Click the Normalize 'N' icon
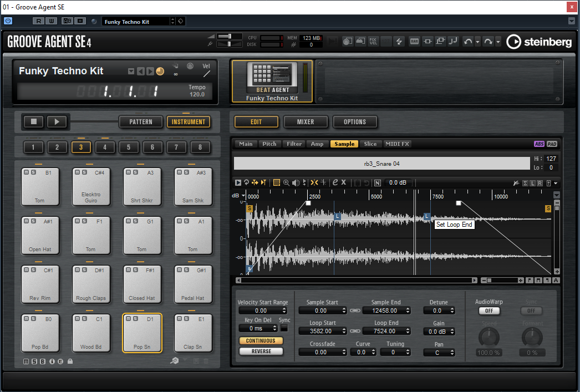580x392 pixels. point(377,182)
